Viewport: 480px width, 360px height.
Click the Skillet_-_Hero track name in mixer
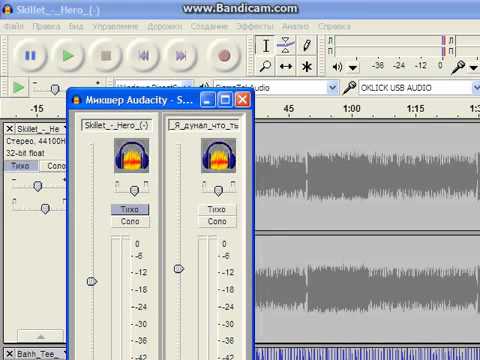[116, 125]
